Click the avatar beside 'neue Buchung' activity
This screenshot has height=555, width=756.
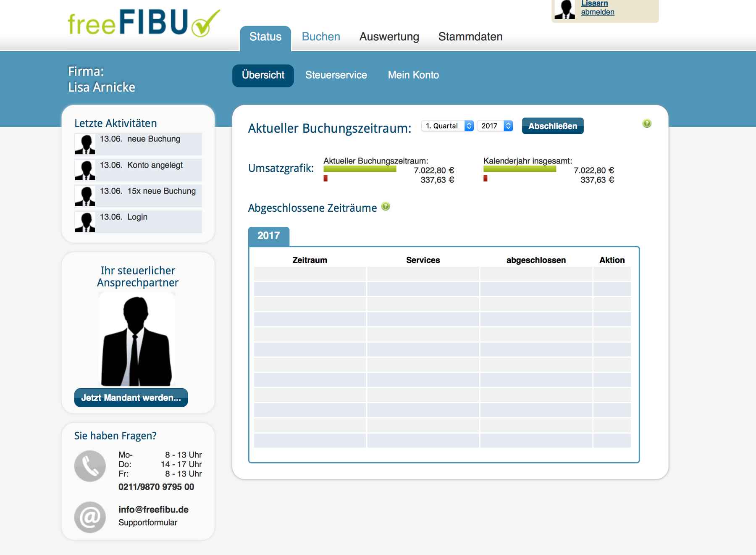pyautogui.click(x=85, y=144)
